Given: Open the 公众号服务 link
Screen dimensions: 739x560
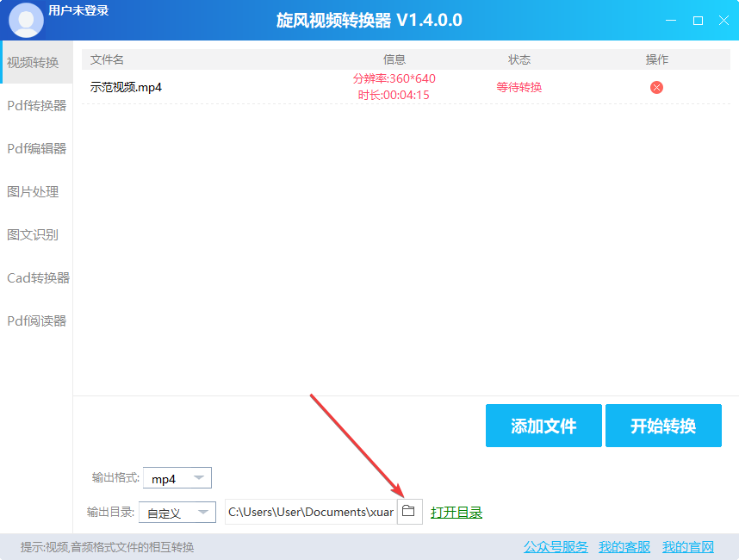Looking at the screenshot, I should click(556, 547).
